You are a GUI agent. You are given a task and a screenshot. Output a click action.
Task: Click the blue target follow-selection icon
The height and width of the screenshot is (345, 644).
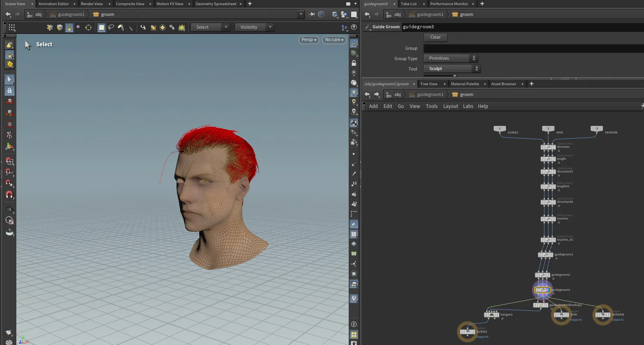(321, 14)
